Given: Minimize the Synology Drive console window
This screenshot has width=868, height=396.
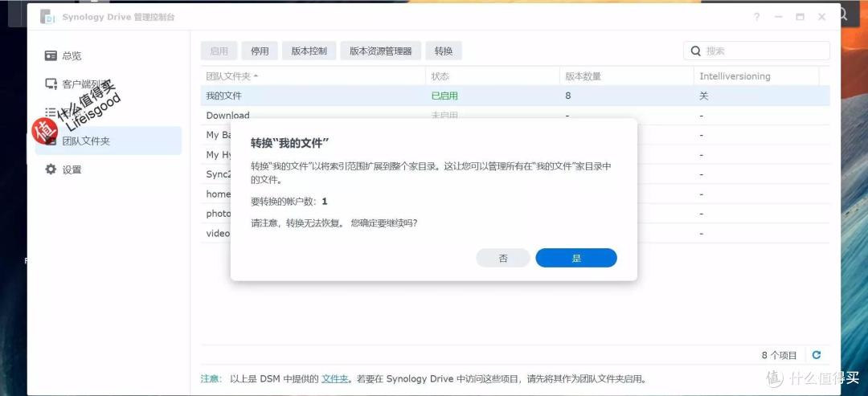Looking at the screenshot, I should tap(779, 17).
